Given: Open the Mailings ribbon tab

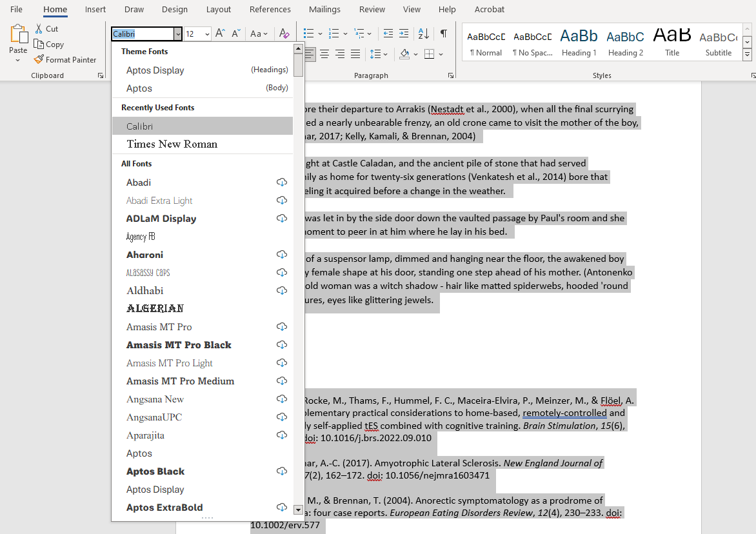Looking at the screenshot, I should (x=324, y=9).
